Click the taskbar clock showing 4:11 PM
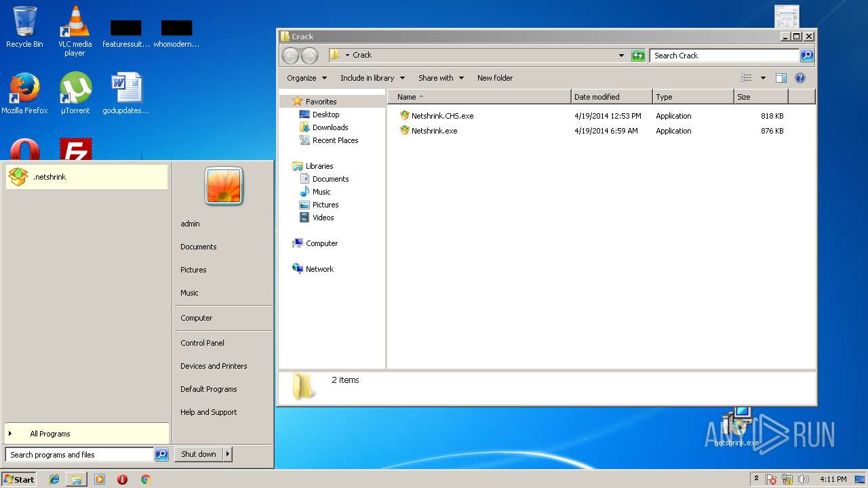This screenshot has width=868, height=488. coord(833,479)
